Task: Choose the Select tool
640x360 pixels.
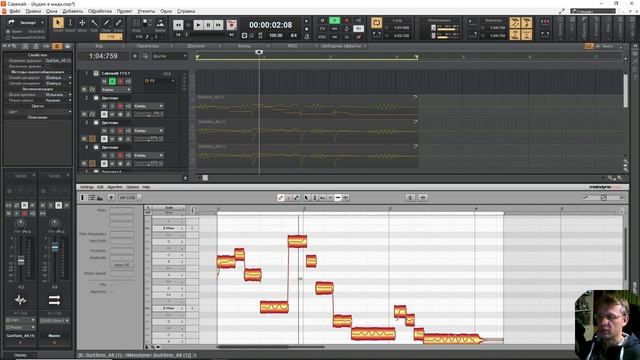Action: (x=70, y=23)
